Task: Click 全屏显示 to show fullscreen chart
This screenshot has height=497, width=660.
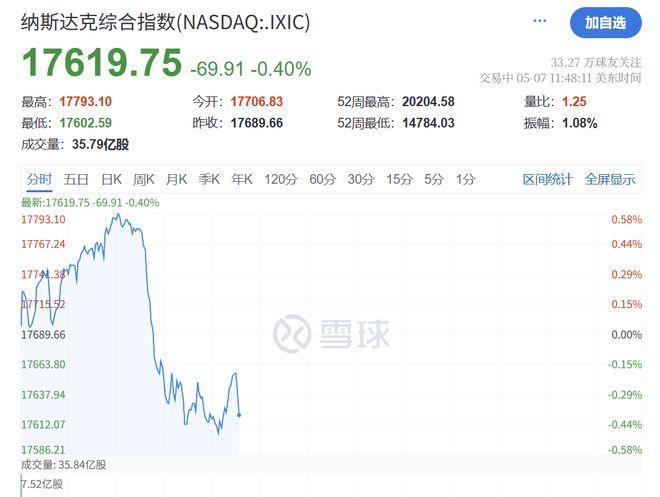Action: click(x=610, y=179)
